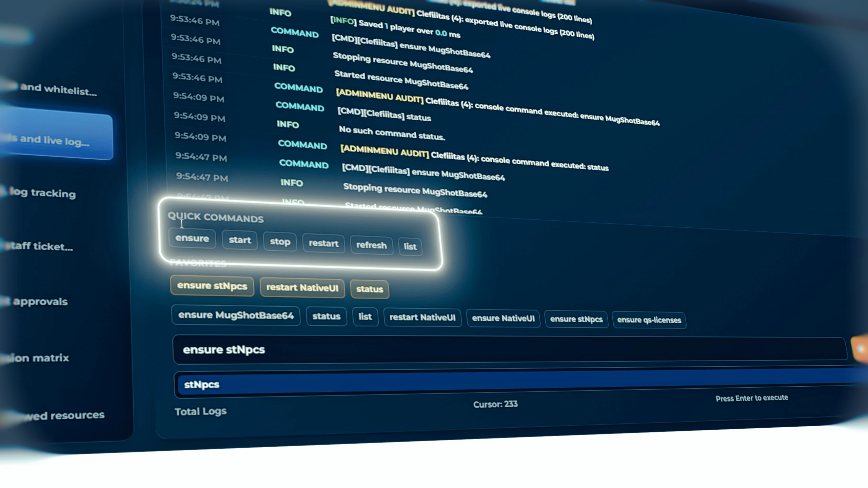Click the 'restart' quick command chip
868x488 pixels.
pos(323,243)
